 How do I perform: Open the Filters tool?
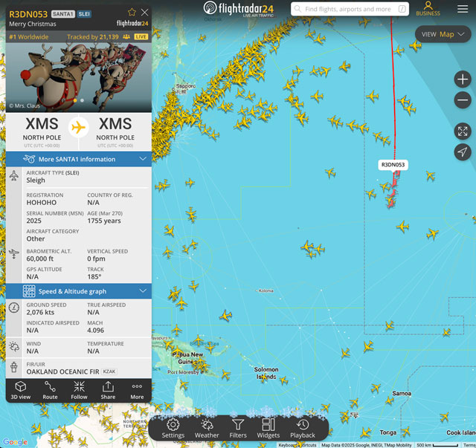[238, 429]
